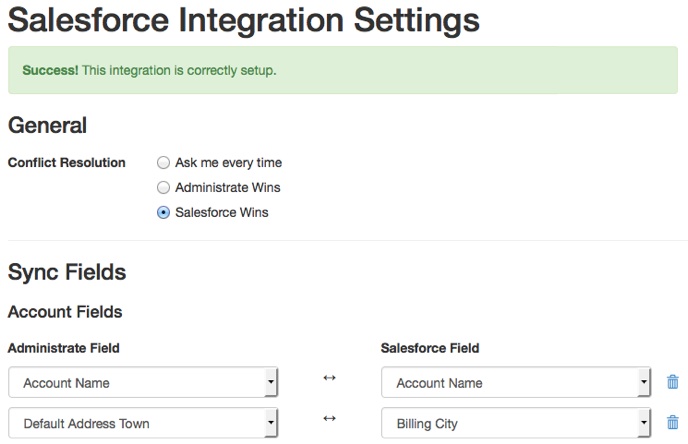Click the Salesforce Field column header
The width and height of the screenshot is (688, 444).
pyautogui.click(x=430, y=348)
